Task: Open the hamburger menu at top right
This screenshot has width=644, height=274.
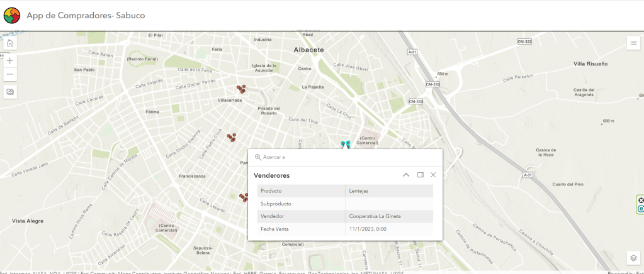Action: (633, 43)
